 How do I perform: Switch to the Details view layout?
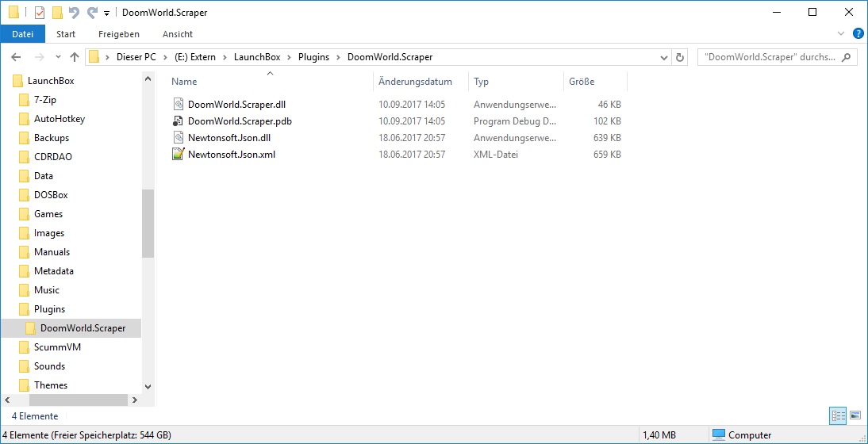(x=838, y=415)
